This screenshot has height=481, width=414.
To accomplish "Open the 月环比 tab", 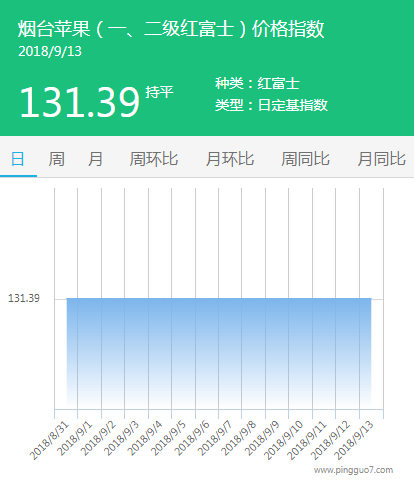I will [230, 159].
